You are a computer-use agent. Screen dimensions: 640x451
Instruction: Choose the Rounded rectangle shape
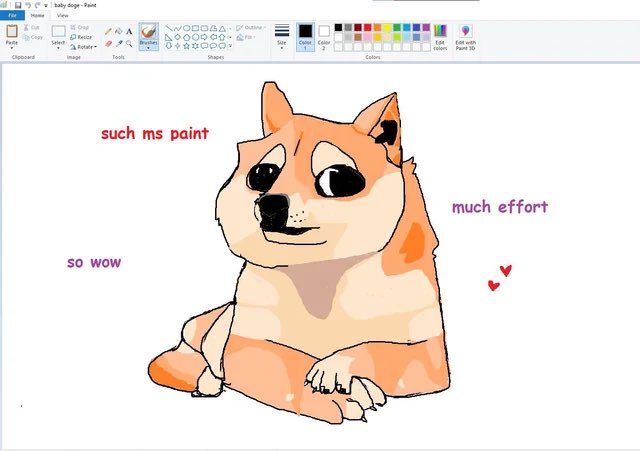tap(204, 28)
